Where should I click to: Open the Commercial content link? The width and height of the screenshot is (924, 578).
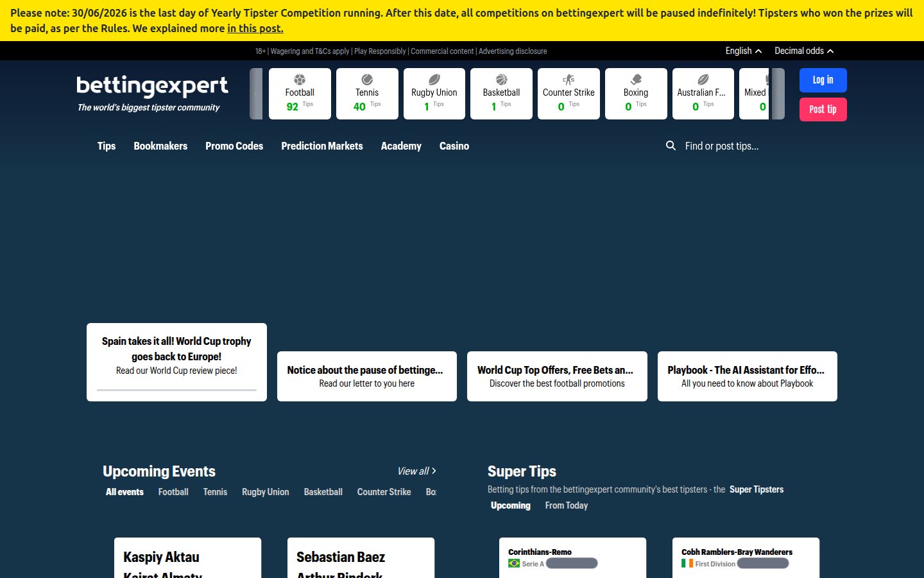[x=442, y=51]
